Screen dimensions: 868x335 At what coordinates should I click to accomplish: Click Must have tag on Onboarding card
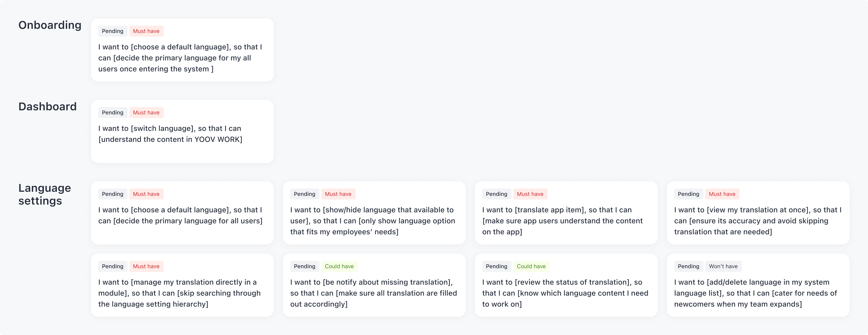tap(146, 31)
